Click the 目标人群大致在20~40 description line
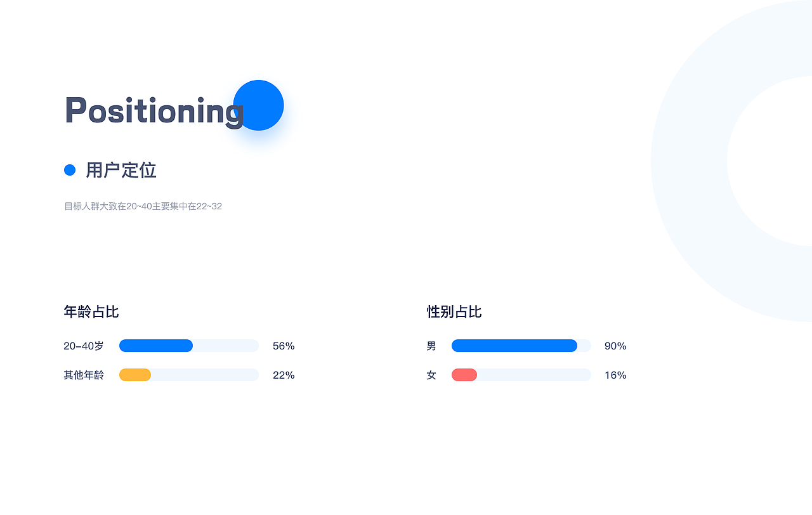 coord(143,206)
